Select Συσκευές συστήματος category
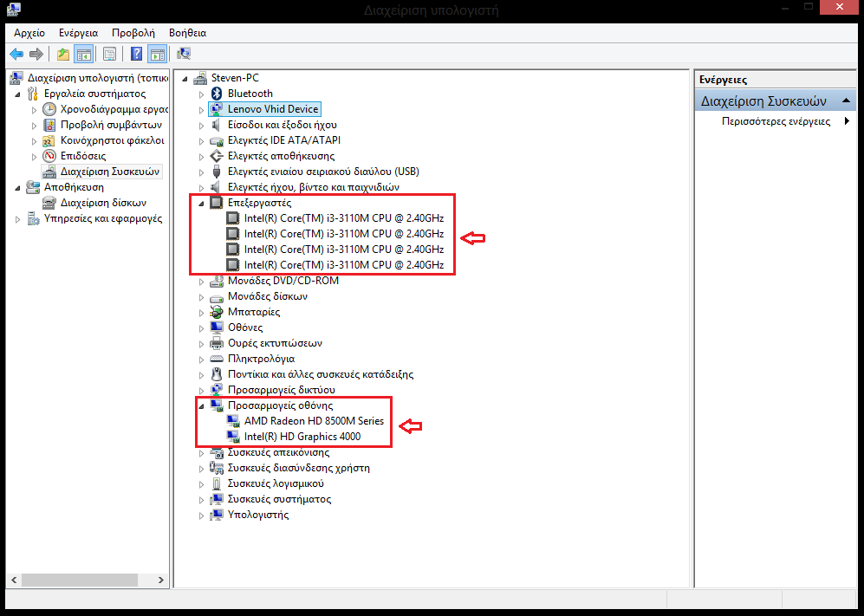 point(279,499)
